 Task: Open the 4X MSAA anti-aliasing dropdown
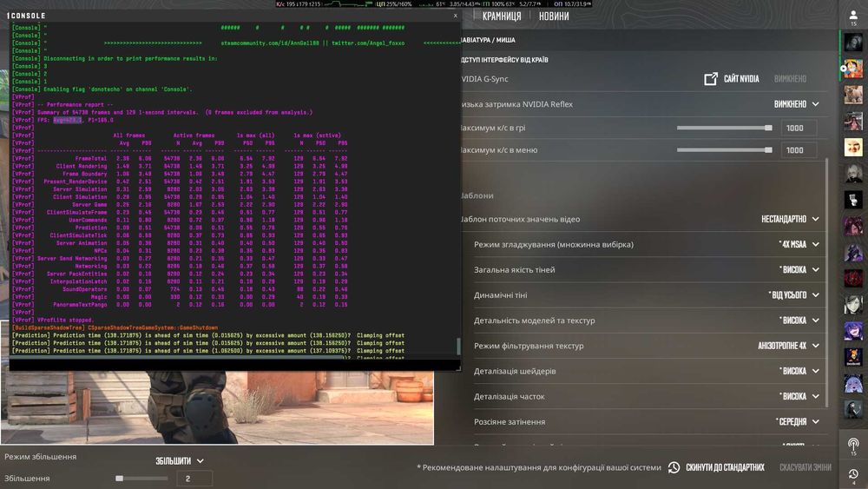pyautogui.click(x=799, y=244)
